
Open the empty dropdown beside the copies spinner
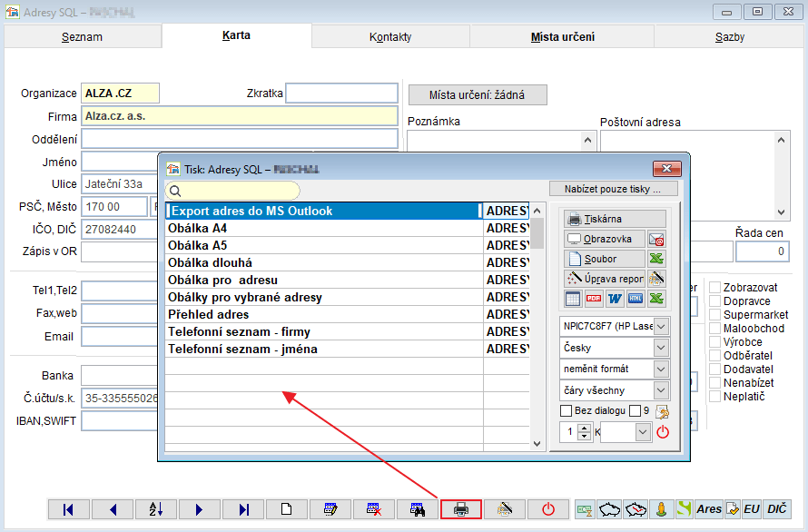(643, 432)
